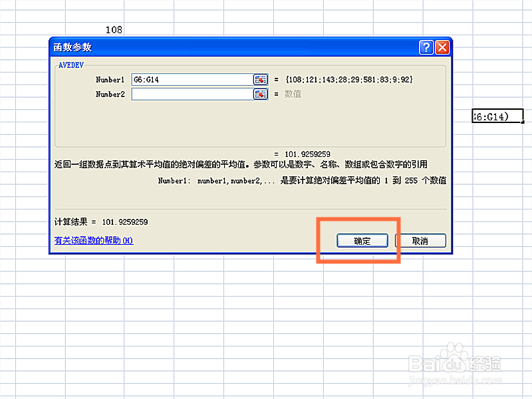Collapse dialog using Number2 range selector icon
The height and width of the screenshot is (399, 532).
[x=261, y=94]
